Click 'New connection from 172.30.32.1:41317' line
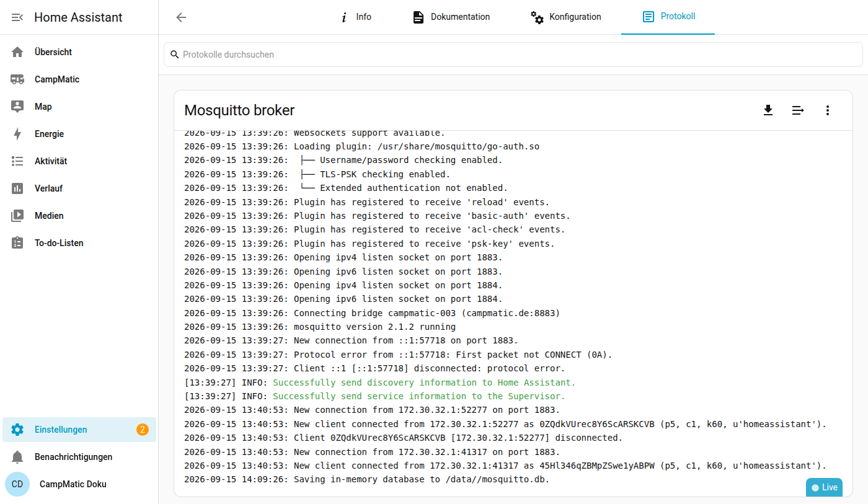 point(372,452)
